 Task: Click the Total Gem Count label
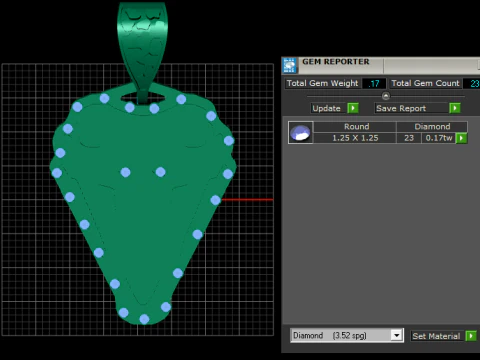point(425,83)
